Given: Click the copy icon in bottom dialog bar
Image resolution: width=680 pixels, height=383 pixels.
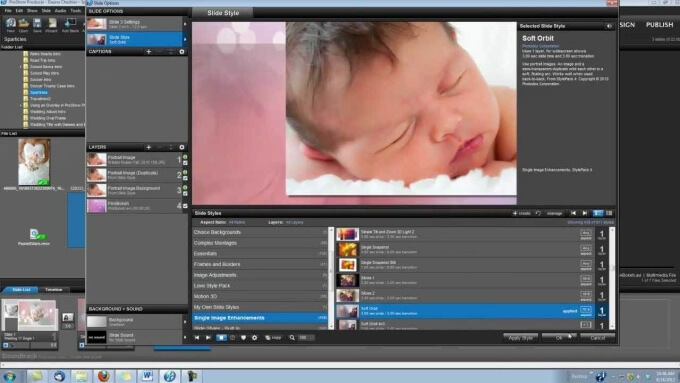Looking at the screenshot, I should 273,337.
